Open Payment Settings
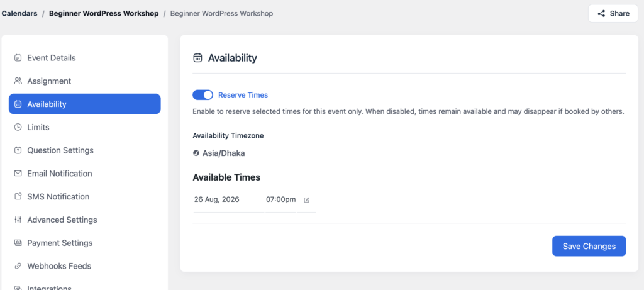This screenshot has width=644, height=290. [x=85, y=243]
